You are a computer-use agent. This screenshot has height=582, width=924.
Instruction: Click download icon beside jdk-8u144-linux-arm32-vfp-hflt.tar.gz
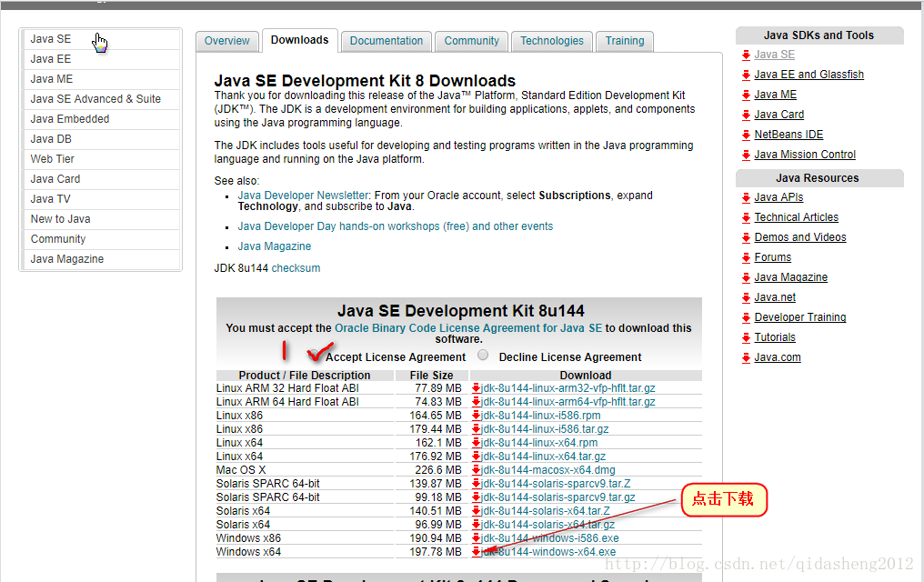click(x=477, y=388)
